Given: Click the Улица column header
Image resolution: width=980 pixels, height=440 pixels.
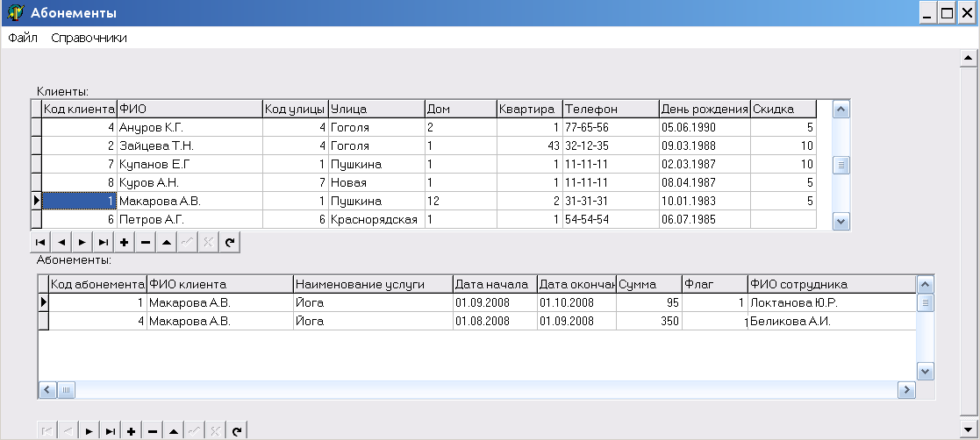Looking at the screenshot, I should click(377, 110).
